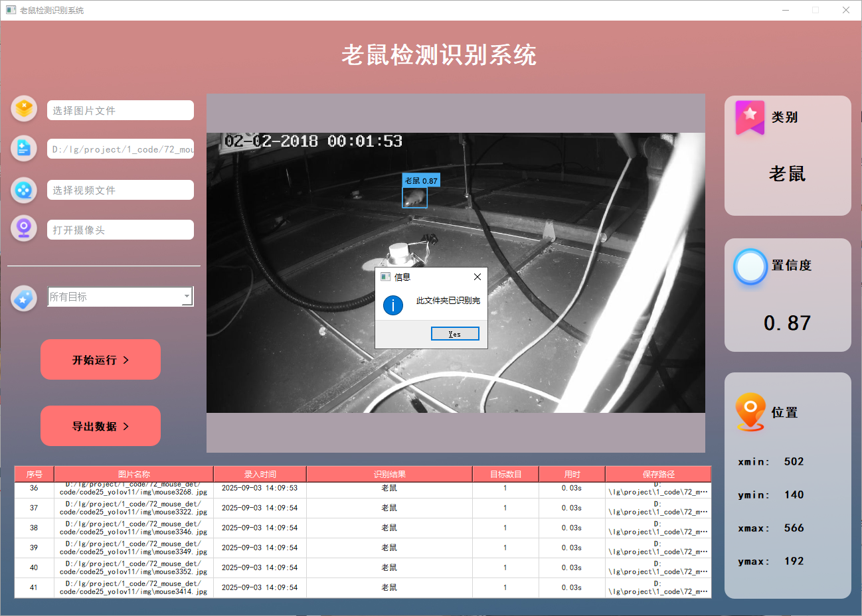Click the xmax value 566

tap(794, 528)
